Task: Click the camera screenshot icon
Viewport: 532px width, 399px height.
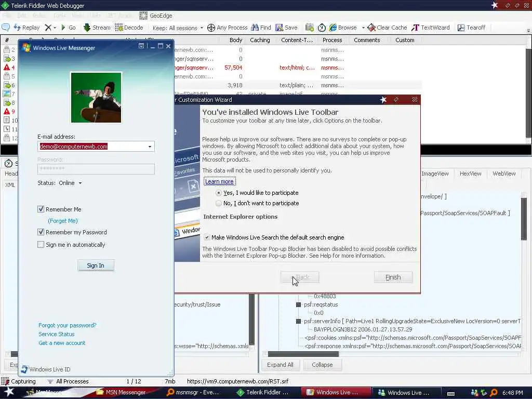Action: coord(309,28)
